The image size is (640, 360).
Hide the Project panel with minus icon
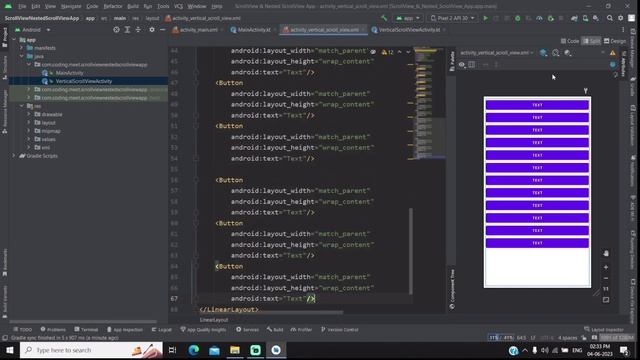[162, 30]
